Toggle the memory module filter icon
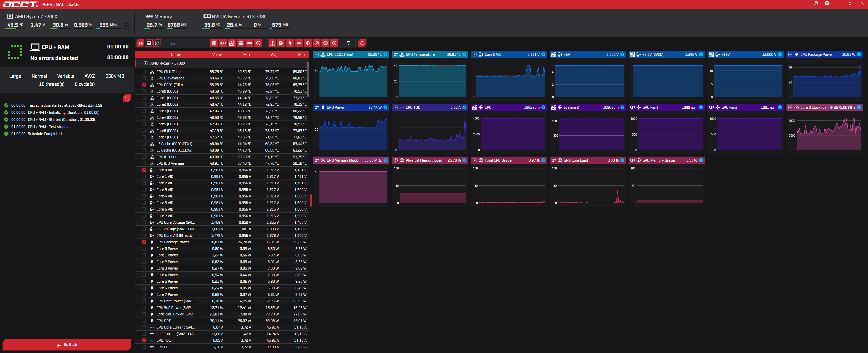The height and width of the screenshot is (353, 868). pos(249,43)
